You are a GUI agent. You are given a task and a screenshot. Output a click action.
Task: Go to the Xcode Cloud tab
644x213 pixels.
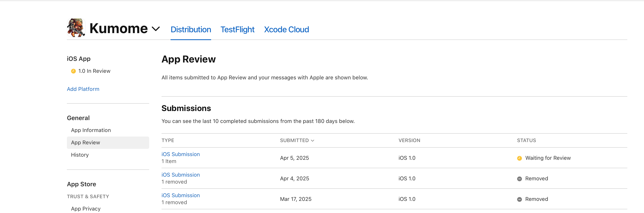tap(286, 29)
